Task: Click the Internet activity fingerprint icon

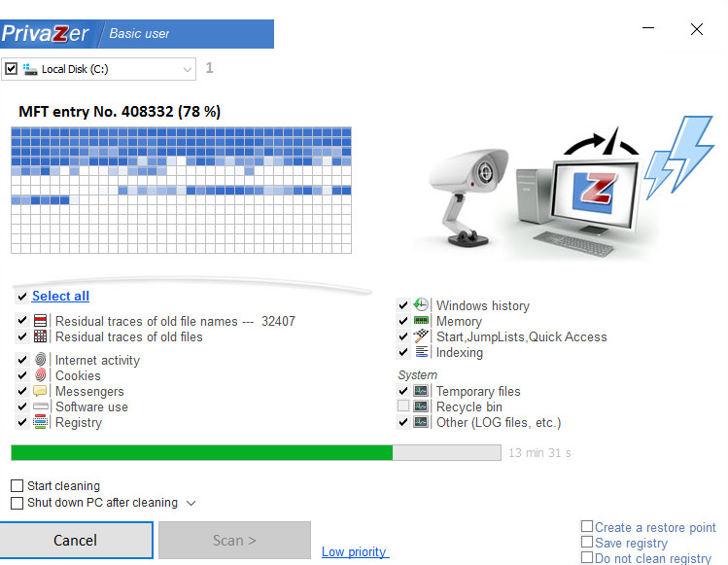Action: (x=41, y=359)
